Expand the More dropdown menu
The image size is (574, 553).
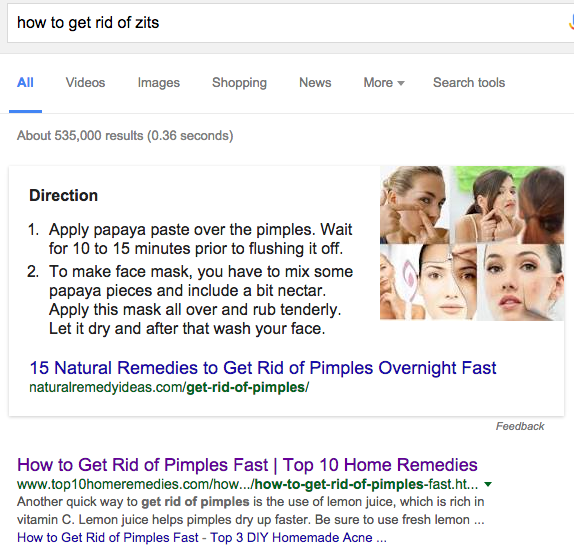384,83
